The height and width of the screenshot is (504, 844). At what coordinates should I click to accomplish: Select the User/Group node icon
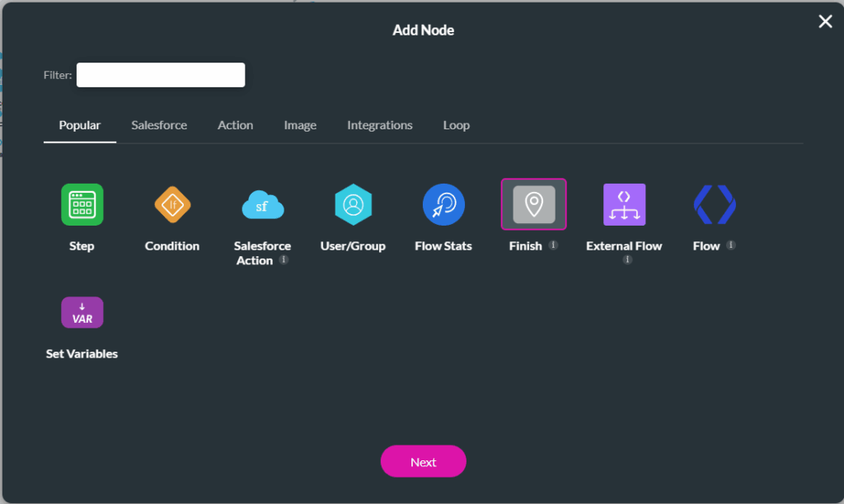[x=353, y=204]
